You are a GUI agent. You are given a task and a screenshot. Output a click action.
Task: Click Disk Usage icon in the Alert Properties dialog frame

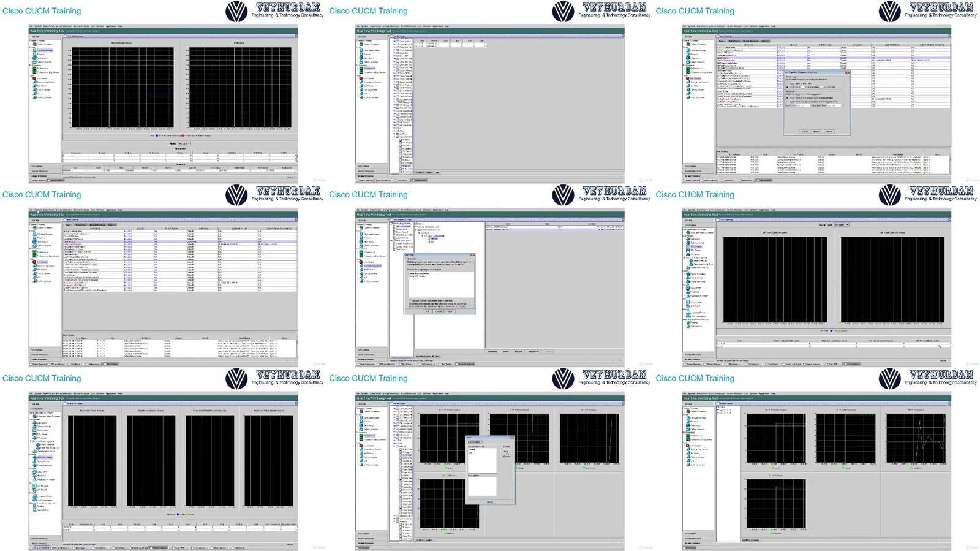tap(688, 58)
